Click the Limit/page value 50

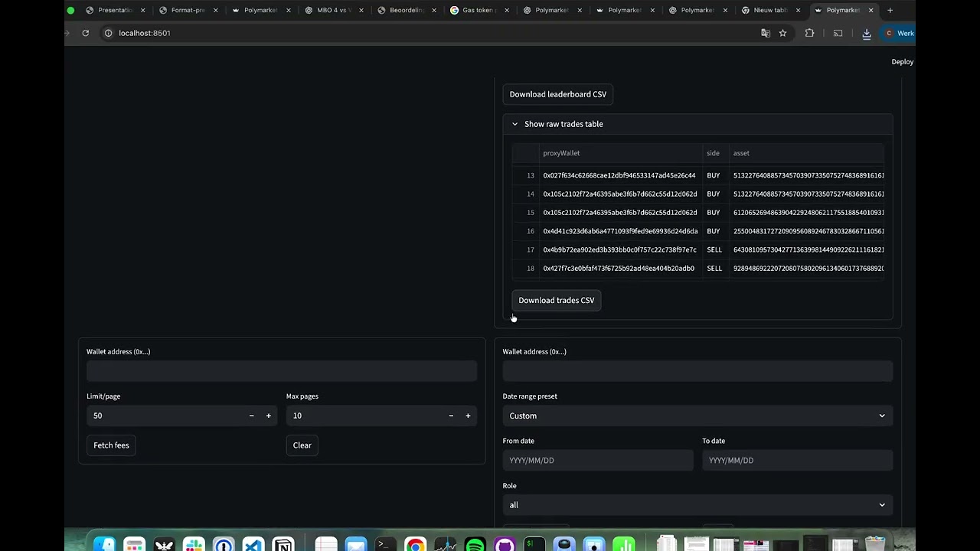[165, 416]
